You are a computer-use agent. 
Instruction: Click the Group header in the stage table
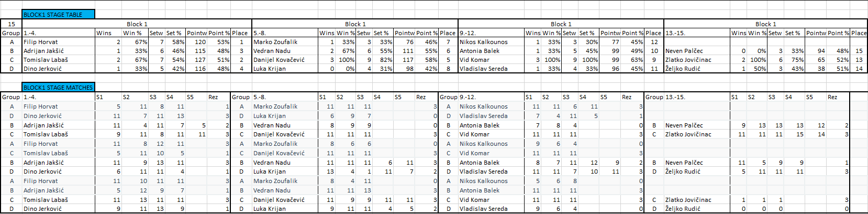[11, 33]
